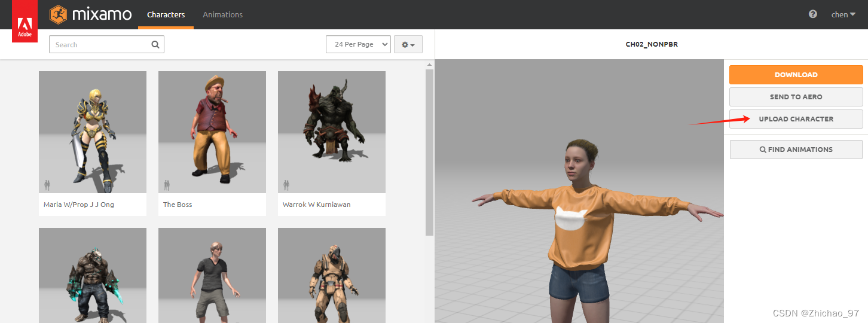Viewport: 868px width, 323px height.
Task: Switch to the Animations tab
Action: (222, 14)
